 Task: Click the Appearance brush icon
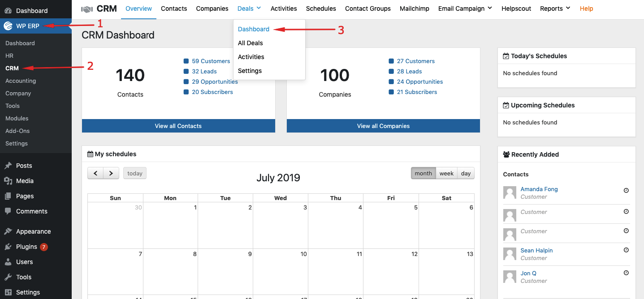click(x=8, y=231)
